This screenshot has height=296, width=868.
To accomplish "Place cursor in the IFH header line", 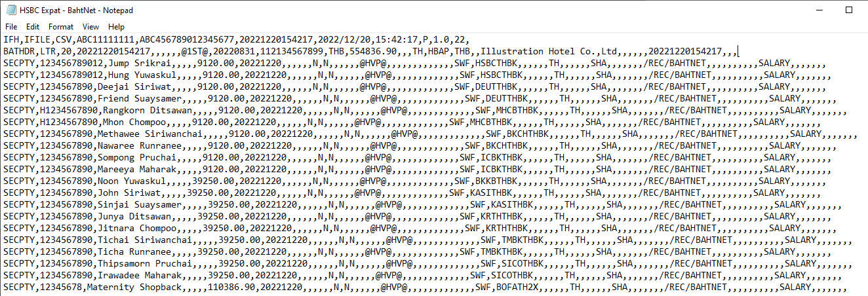I will coord(237,39).
